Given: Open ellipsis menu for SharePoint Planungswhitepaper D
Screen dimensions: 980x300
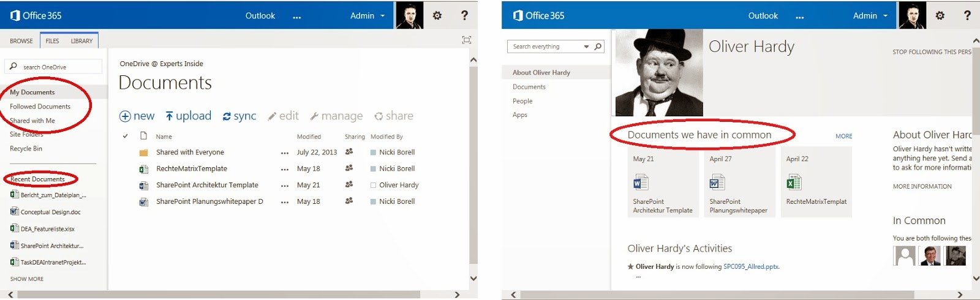Looking at the screenshot, I should 285,202.
